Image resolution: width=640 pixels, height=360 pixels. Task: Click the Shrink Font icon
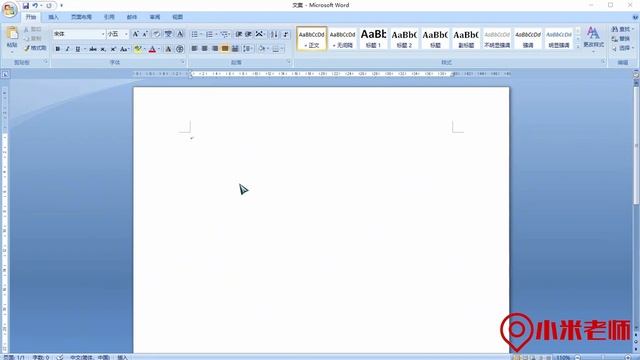coord(145,34)
